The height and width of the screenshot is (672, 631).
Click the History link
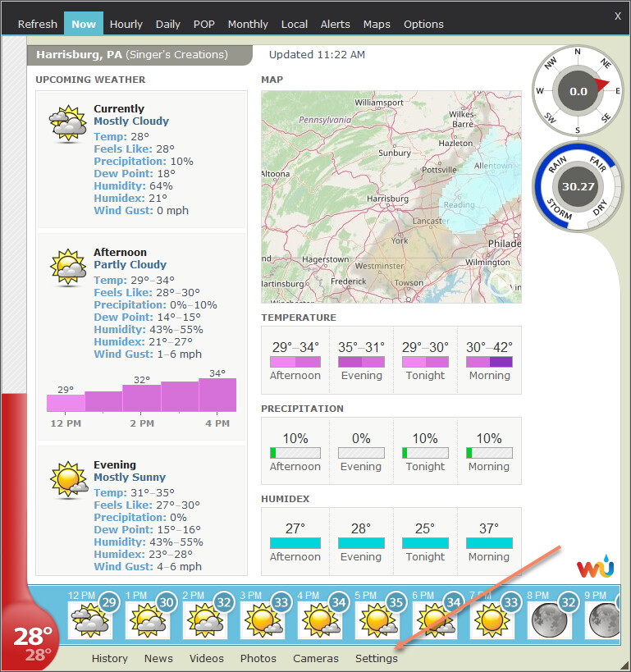pos(110,658)
